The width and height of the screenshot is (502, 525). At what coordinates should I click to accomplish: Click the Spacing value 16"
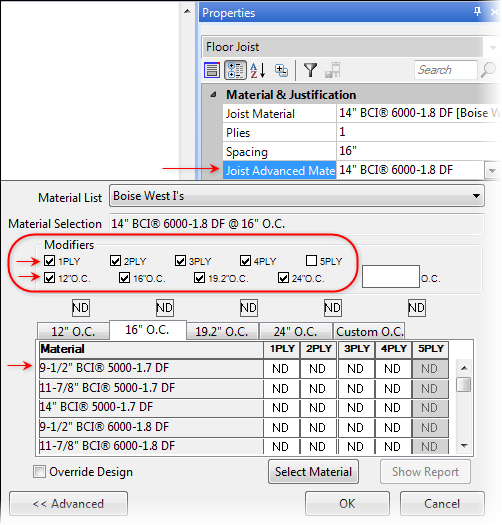pyautogui.click(x=348, y=151)
